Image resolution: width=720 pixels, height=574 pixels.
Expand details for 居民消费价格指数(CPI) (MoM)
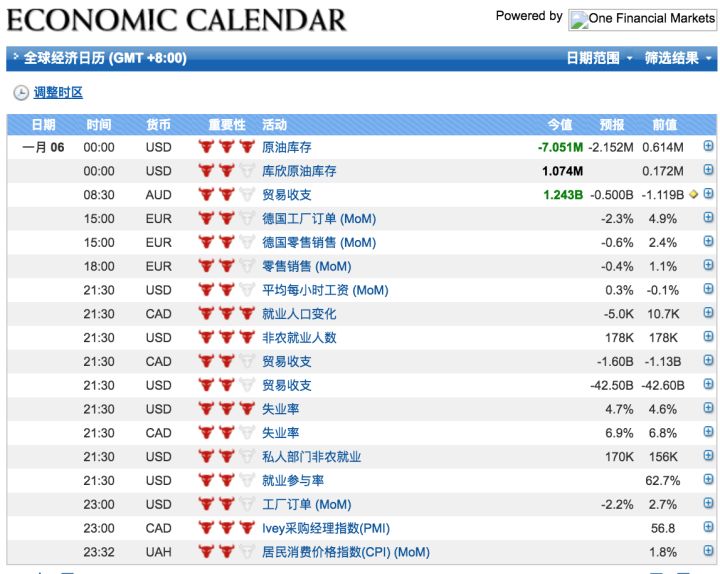pyautogui.click(x=708, y=552)
